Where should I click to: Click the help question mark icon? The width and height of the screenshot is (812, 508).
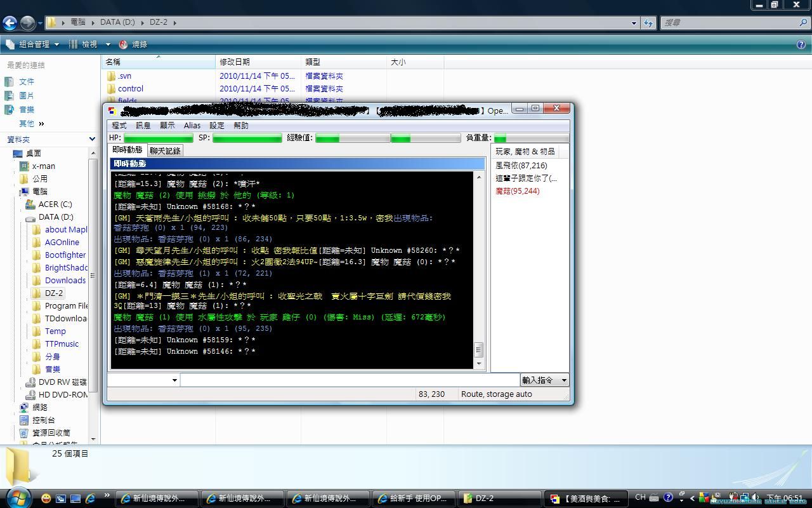801,44
